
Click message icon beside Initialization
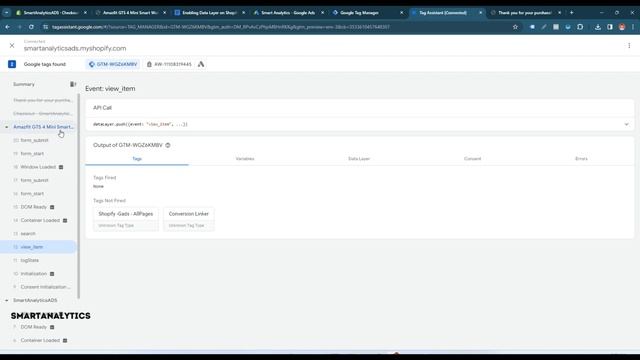[52, 274]
